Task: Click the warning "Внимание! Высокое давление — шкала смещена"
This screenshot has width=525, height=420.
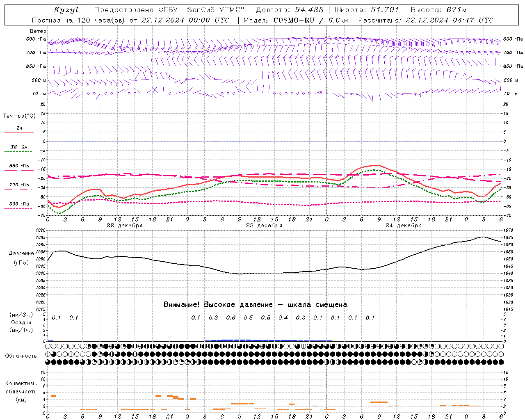Action: coord(256,304)
